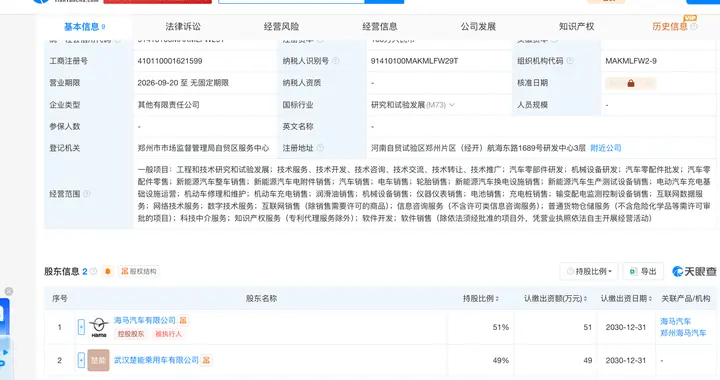Click 营业期限 value 2026-09-20 至 无固定期限
This screenshot has width=720, height=380.
[183, 83]
